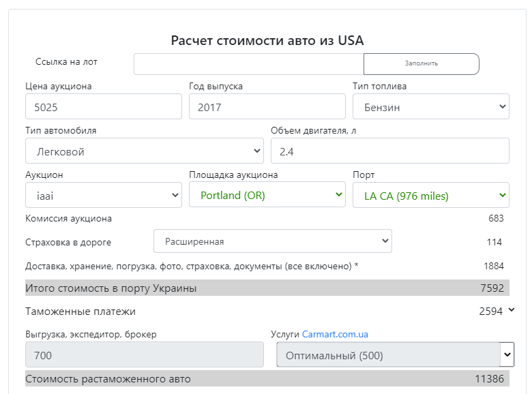Click the Выгрузка, экспедитор, брокер field showing 700

point(144,354)
